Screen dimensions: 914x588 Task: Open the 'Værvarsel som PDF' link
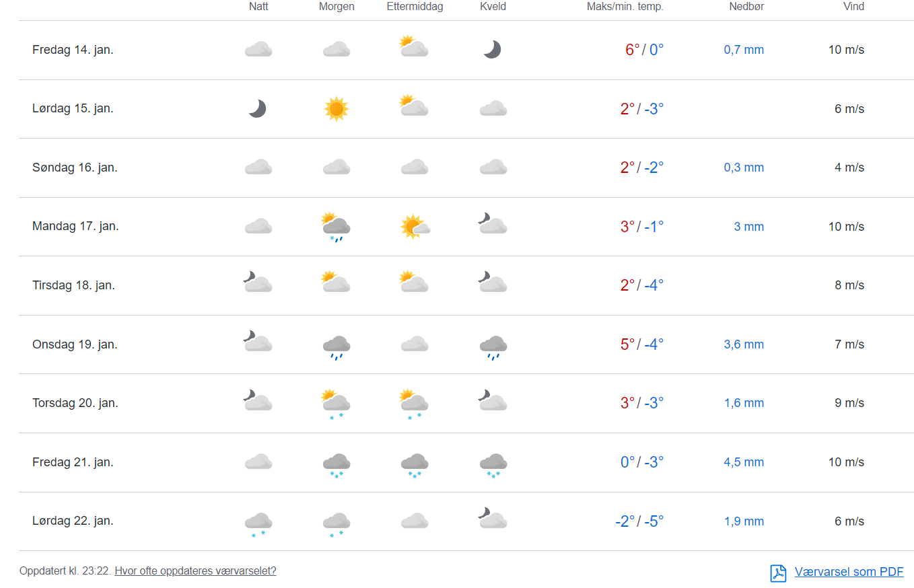click(x=849, y=572)
